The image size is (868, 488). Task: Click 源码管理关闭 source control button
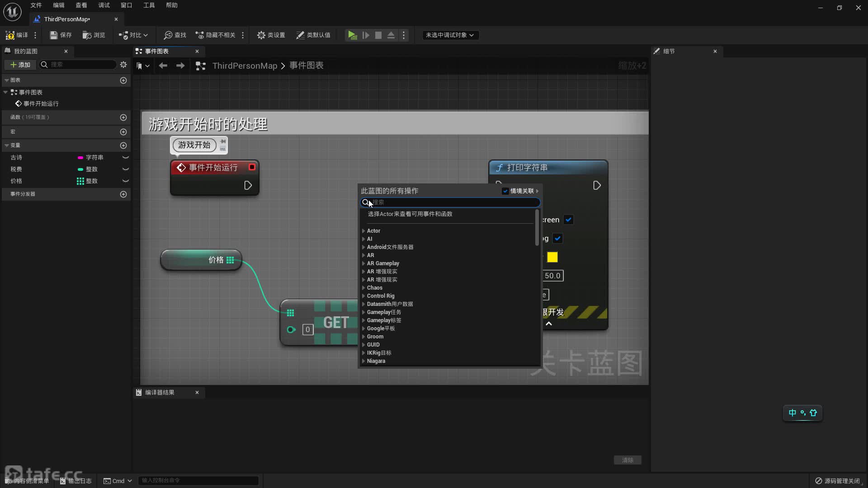point(838,481)
